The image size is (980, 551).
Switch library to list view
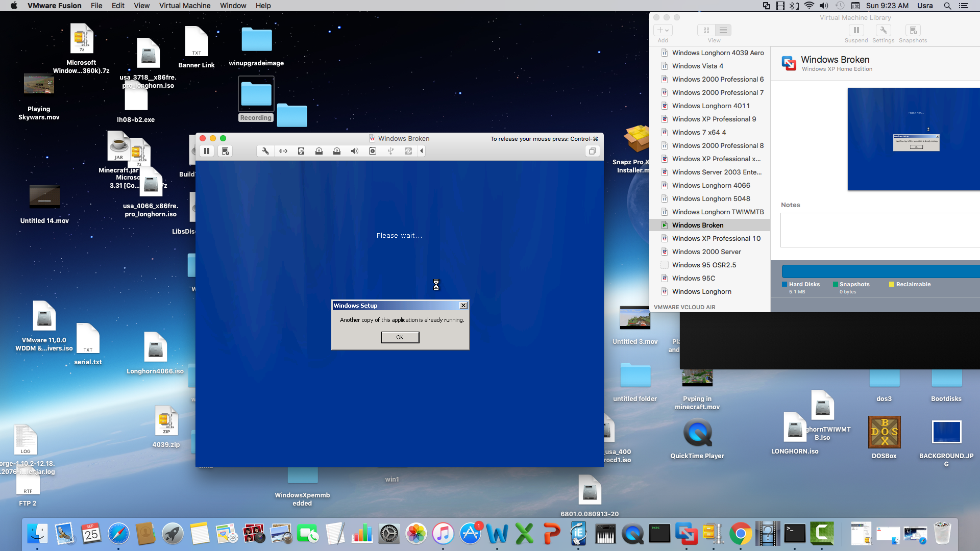tap(723, 30)
